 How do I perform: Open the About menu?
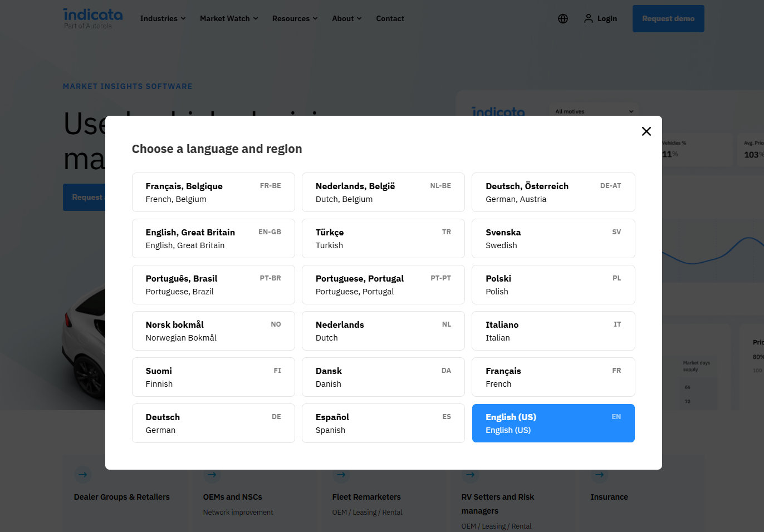pyautogui.click(x=346, y=19)
